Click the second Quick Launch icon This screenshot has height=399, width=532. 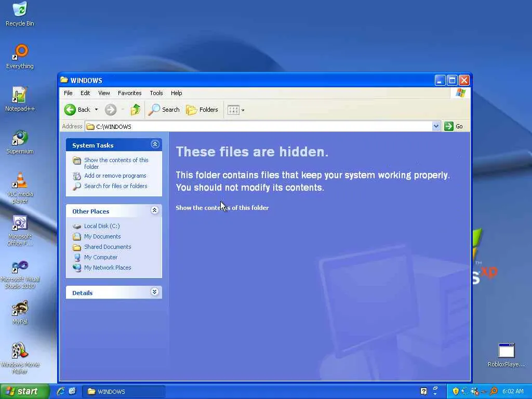(72, 391)
